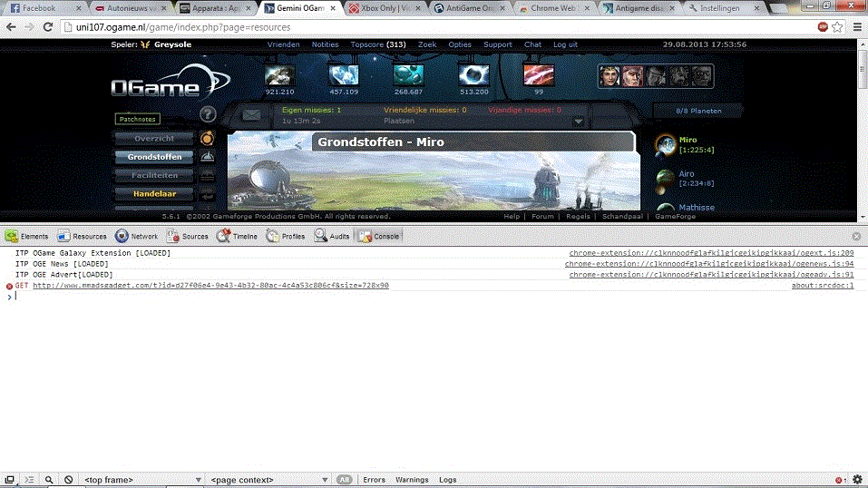The height and width of the screenshot is (488, 868).
Task: Open the Opties menu
Action: (x=460, y=44)
